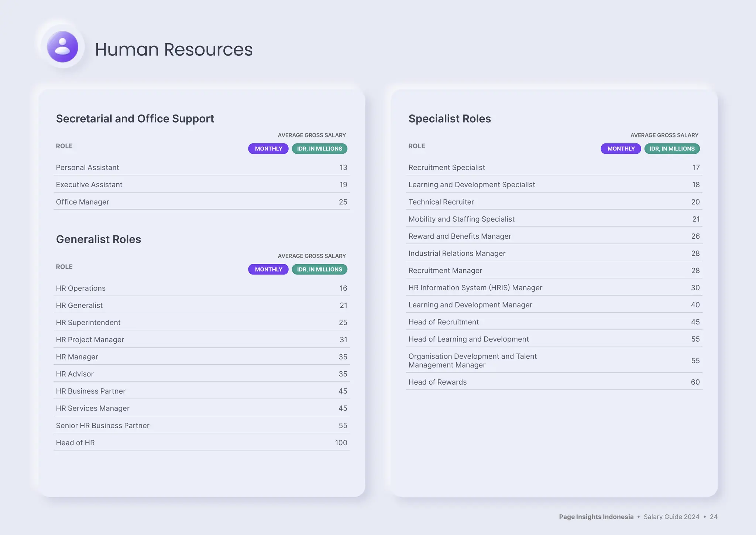The height and width of the screenshot is (535, 756).
Task: Select the HR Advisor row label
Action: click(x=75, y=374)
